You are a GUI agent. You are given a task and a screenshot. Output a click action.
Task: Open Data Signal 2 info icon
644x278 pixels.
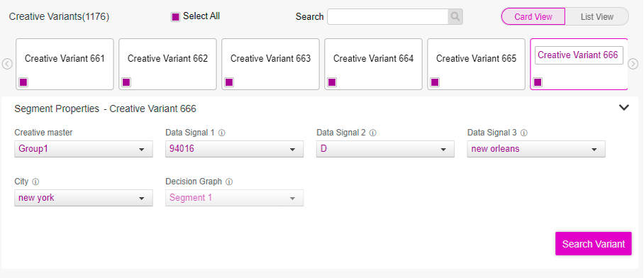point(373,133)
